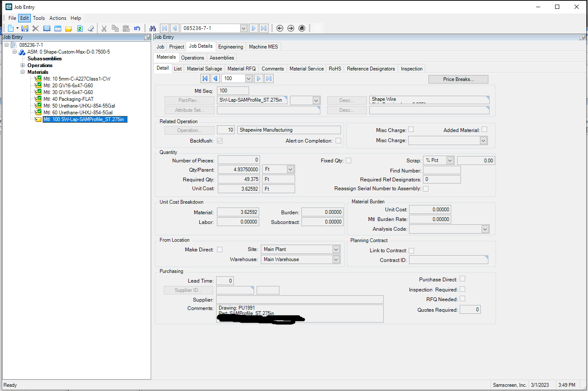Click the Delete X toolbar icon
588x391 pixels.
[x=35, y=28]
